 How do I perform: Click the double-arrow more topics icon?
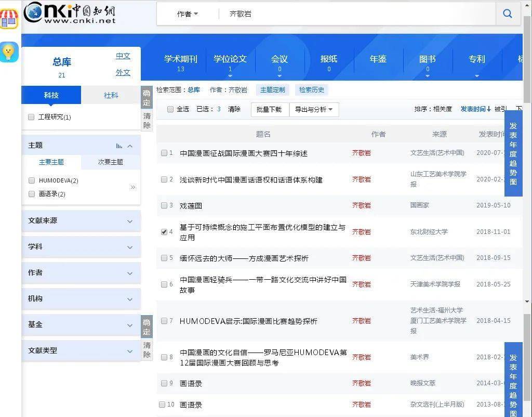pyautogui.click(x=132, y=187)
